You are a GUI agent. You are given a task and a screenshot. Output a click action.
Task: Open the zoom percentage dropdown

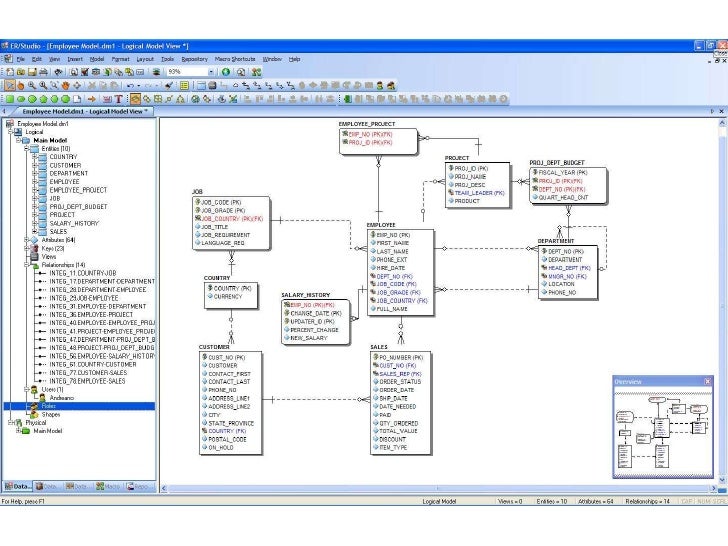[x=210, y=72]
